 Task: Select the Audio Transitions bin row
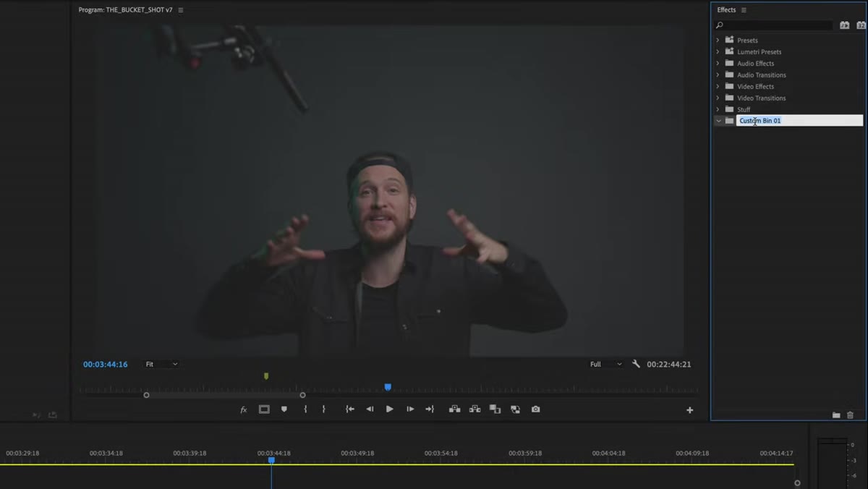click(x=788, y=75)
